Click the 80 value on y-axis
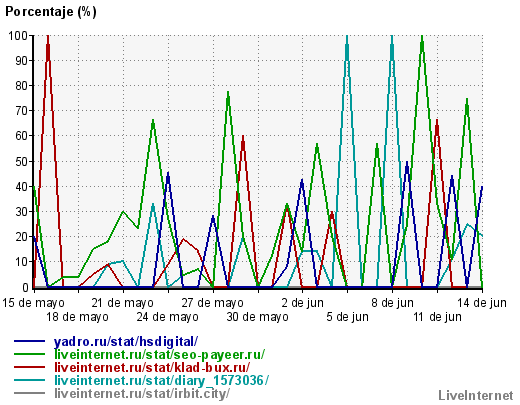 (22, 86)
